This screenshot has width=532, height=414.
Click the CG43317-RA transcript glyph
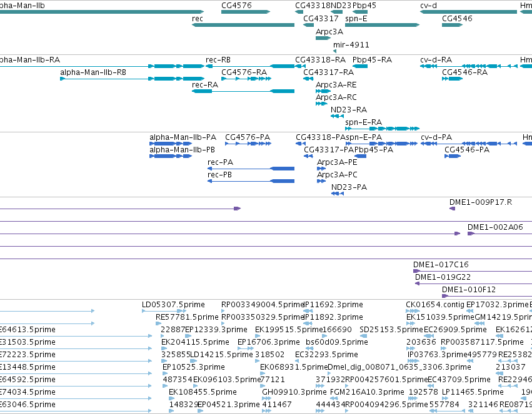coord(308,79)
